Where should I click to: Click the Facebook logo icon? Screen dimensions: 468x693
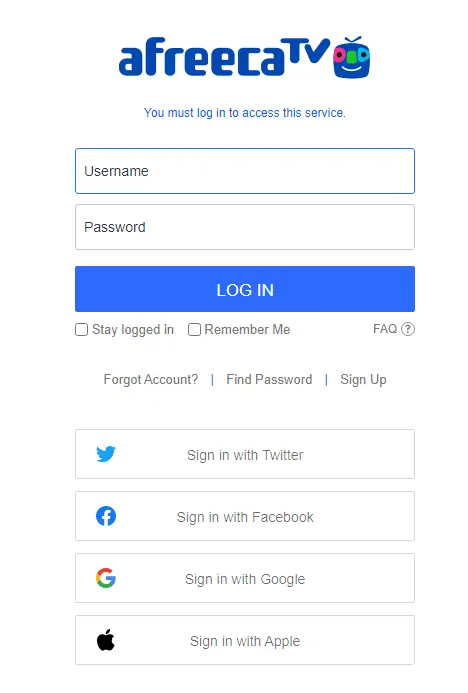106,516
